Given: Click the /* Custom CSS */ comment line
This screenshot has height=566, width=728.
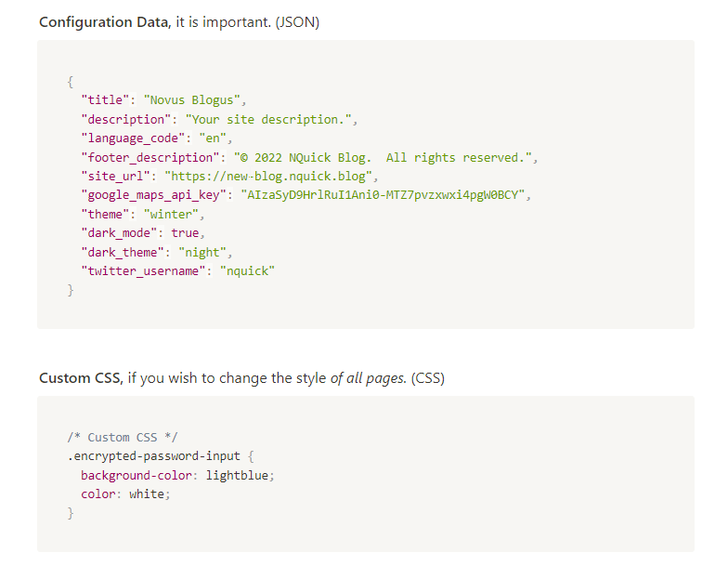Looking at the screenshot, I should coord(123,437).
